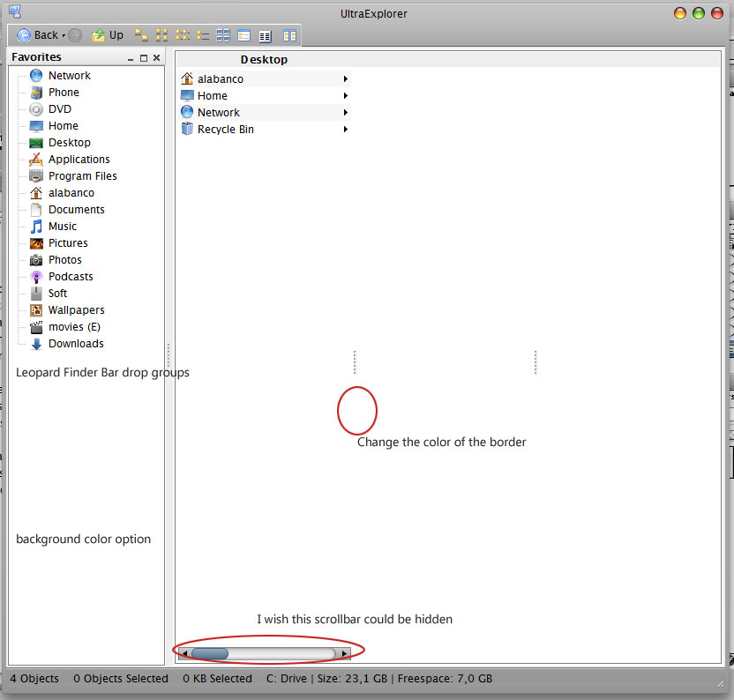The height and width of the screenshot is (700, 734).
Task: Switch to thumbnails window view icon
Action: (243, 35)
